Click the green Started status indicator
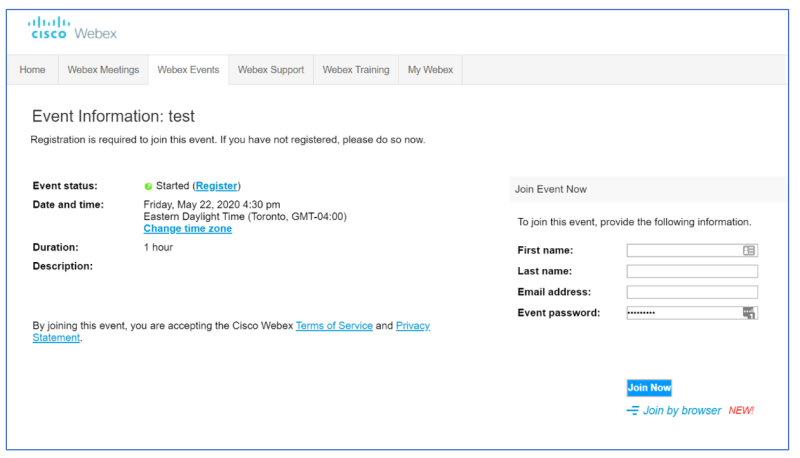The image size is (800, 458). tap(148, 186)
